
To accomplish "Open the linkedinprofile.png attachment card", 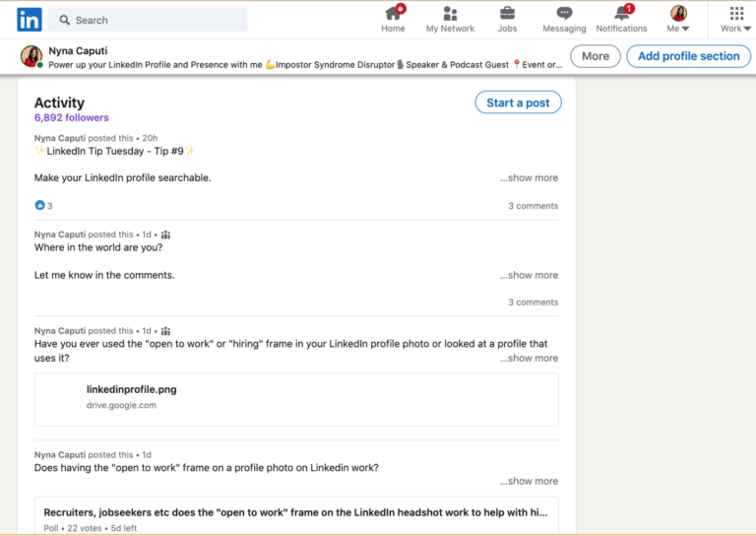I will (296, 399).
